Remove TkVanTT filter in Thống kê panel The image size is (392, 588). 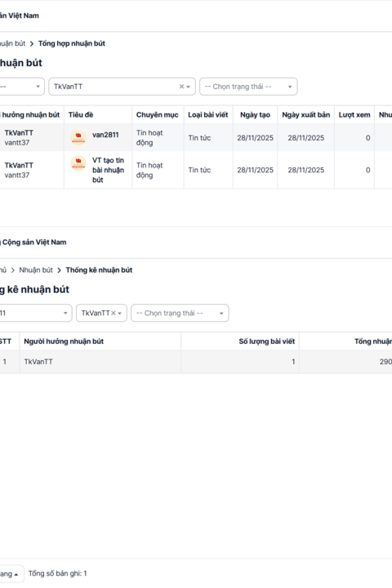tap(114, 313)
